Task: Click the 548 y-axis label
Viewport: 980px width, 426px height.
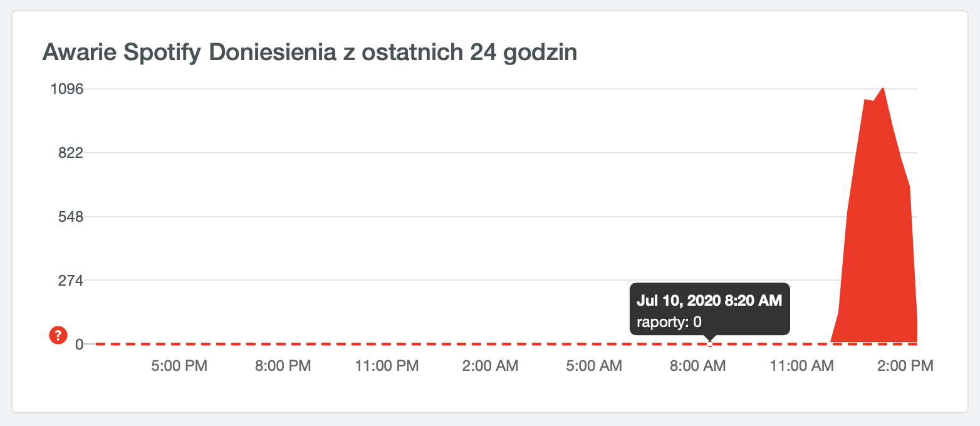Action: click(71, 217)
